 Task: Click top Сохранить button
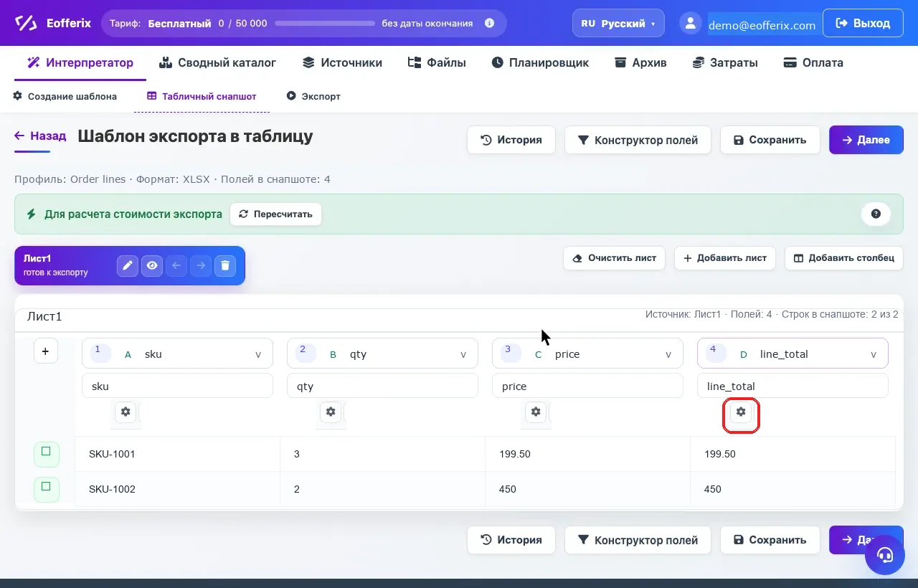[770, 140]
